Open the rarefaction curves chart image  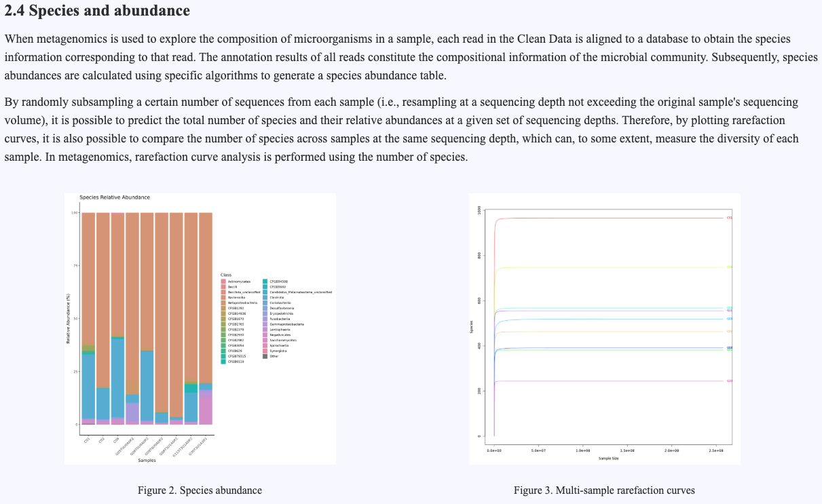(604, 329)
